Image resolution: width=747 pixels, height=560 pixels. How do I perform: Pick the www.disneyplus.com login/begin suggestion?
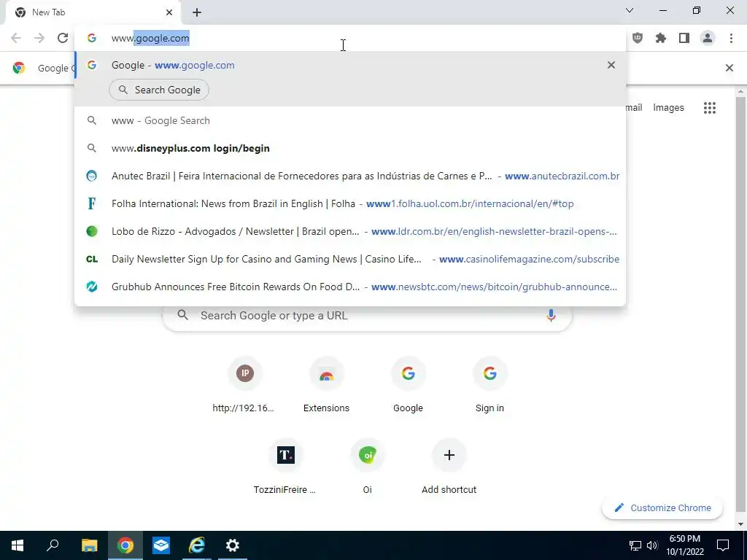point(350,148)
